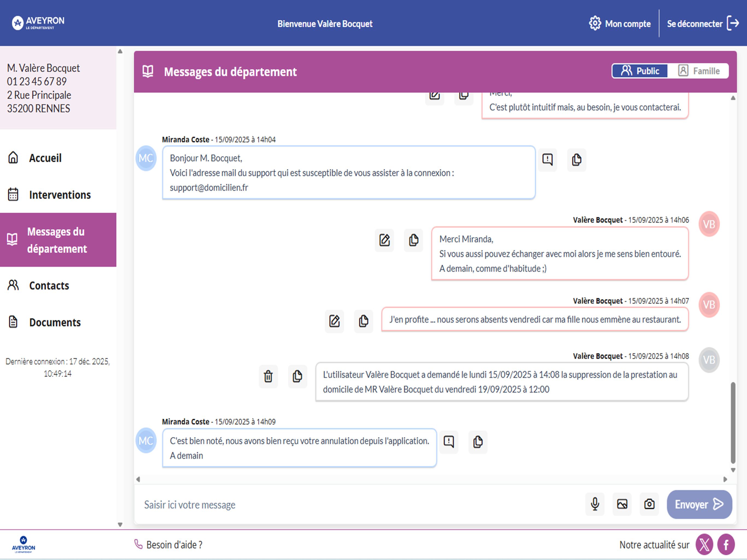Image resolution: width=747 pixels, height=560 pixels.
Task: Switch to the Public conversation toggle
Action: [640, 71]
